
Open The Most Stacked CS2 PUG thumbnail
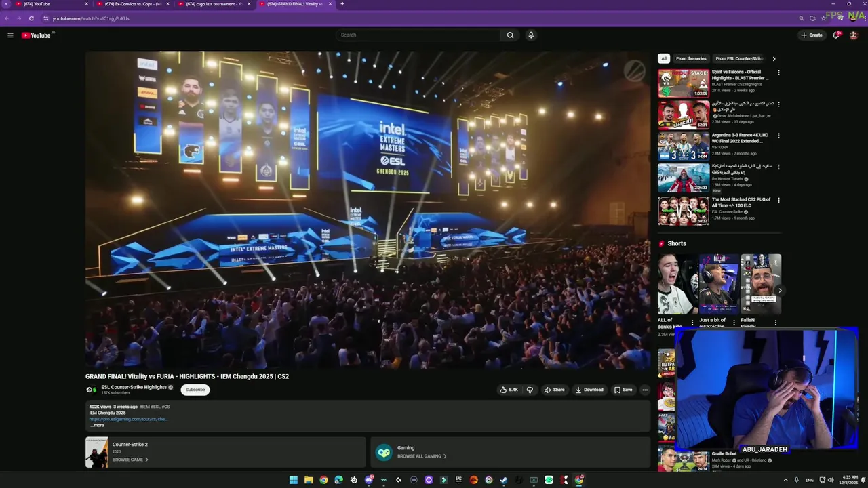pos(684,211)
